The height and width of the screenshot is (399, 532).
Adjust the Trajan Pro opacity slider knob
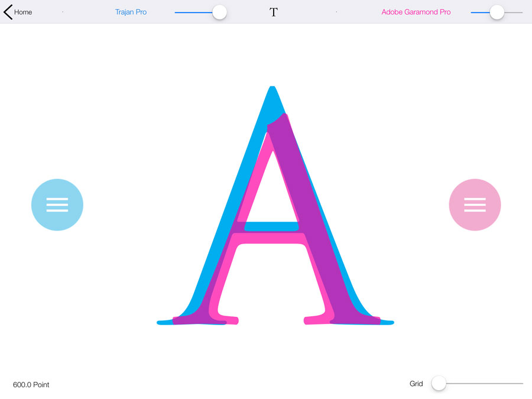(x=219, y=12)
